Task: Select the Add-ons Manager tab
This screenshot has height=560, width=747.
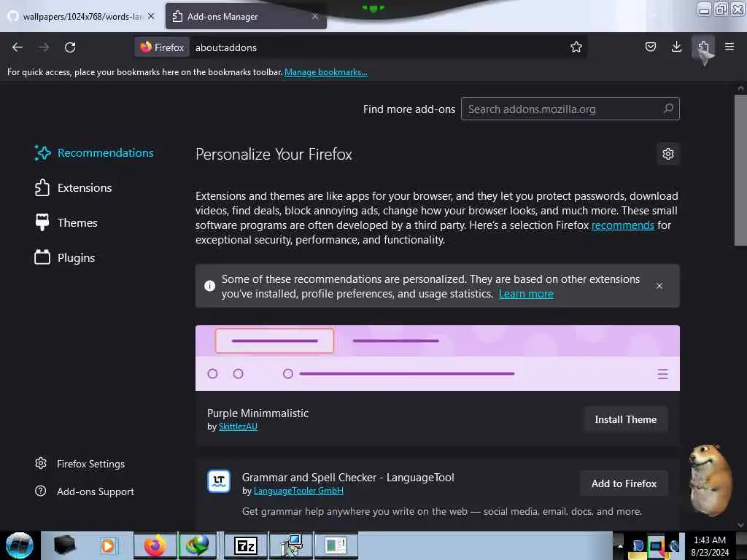Action: point(247,16)
